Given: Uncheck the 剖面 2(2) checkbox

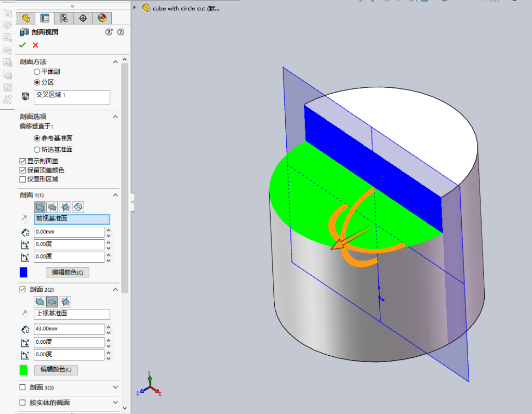Looking at the screenshot, I should click(x=23, y=289).
